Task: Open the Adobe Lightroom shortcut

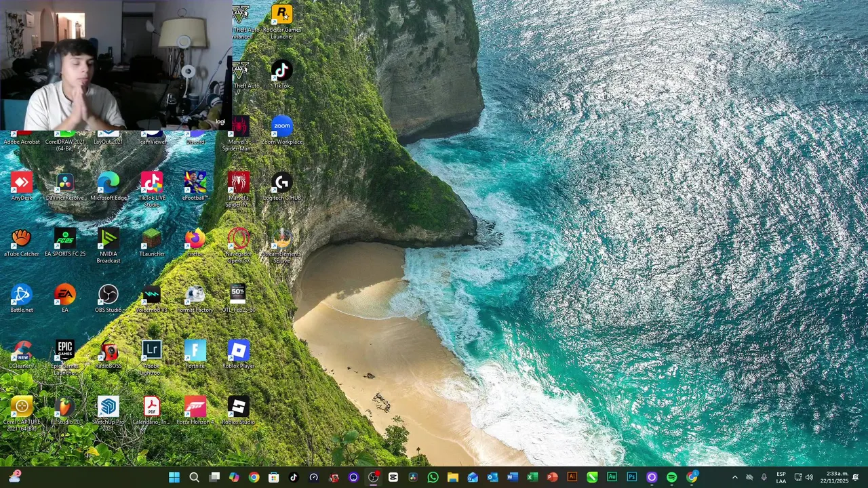Action: pyautogui.click(x=151, y=359)
